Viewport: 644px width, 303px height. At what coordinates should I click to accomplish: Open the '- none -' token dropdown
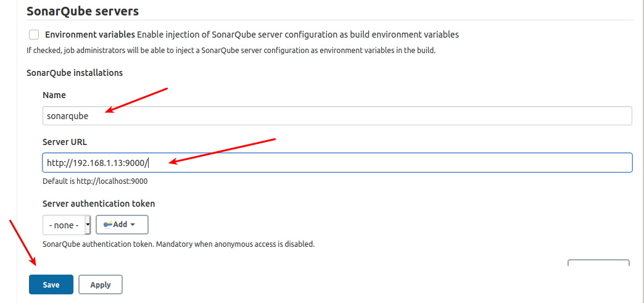pyautogui.click(x=64, y=225)
